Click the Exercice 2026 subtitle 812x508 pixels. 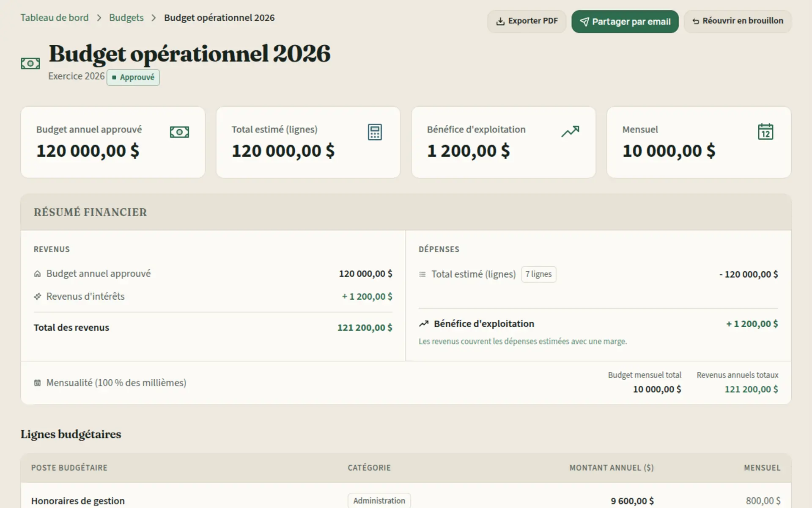tap(76, 76)
